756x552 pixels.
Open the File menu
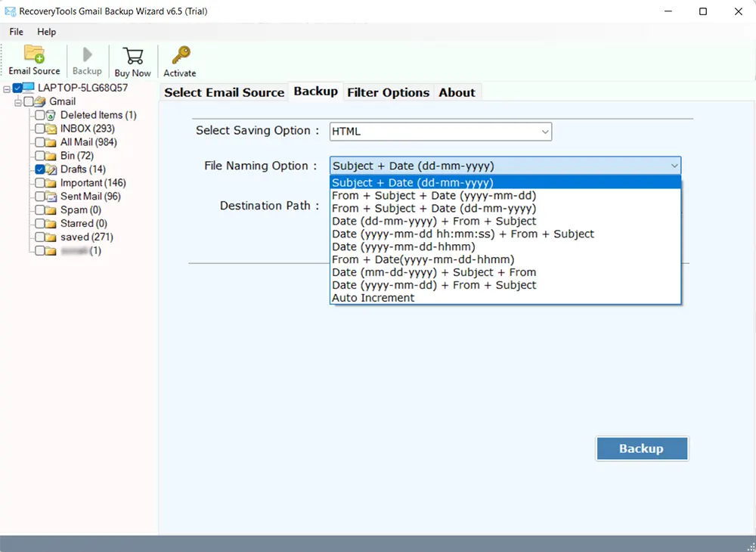tap(16, 32)
